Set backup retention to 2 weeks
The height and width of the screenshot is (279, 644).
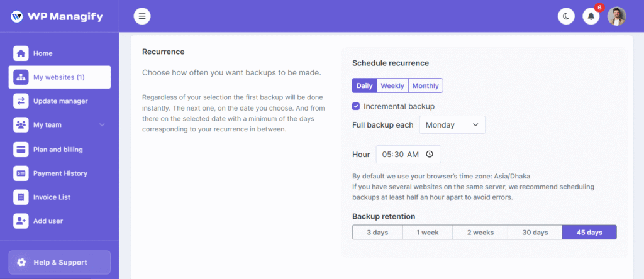[480, 232]
